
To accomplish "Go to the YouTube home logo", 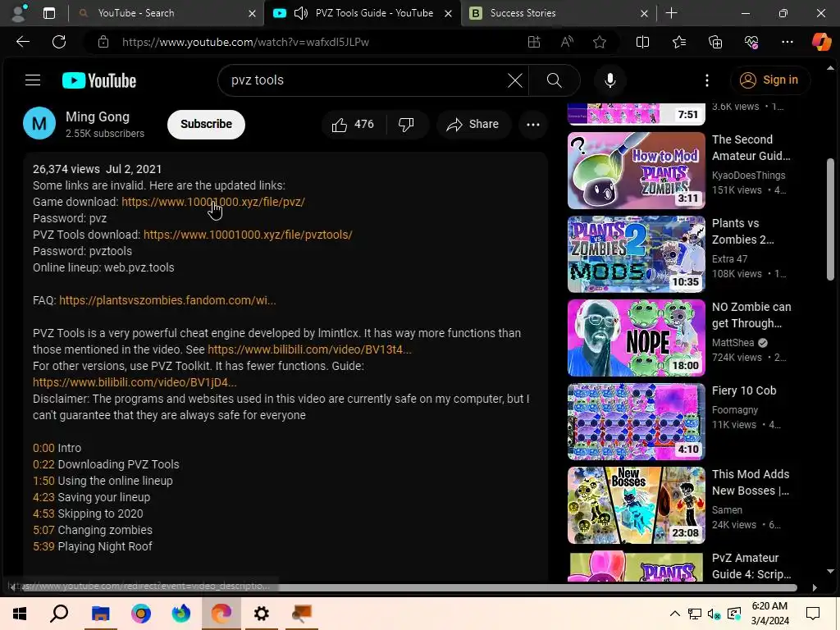I will (99, 80).
